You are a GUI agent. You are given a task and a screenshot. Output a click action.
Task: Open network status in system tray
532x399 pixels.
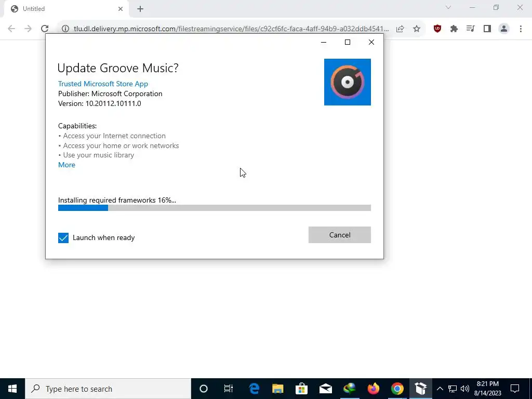(453, 389)
